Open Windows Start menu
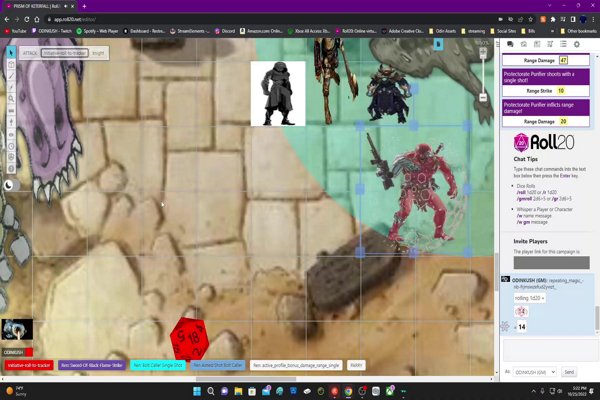Image resolution: width=600 pixels, height=400 pixels. (197, 391)
